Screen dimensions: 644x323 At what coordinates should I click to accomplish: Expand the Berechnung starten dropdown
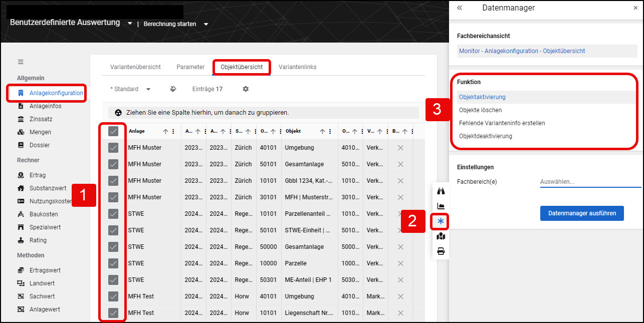pos(206,24)
